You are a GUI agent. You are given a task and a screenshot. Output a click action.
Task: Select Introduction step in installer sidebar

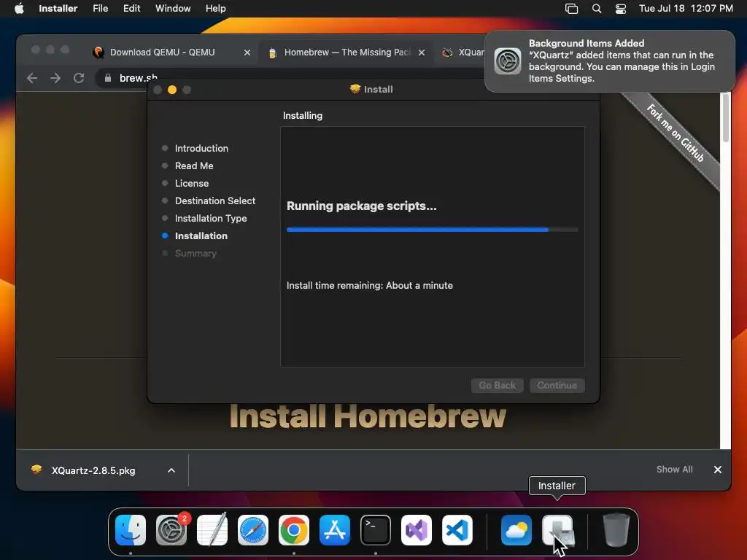pyautogui.click(x=201, y=148)
